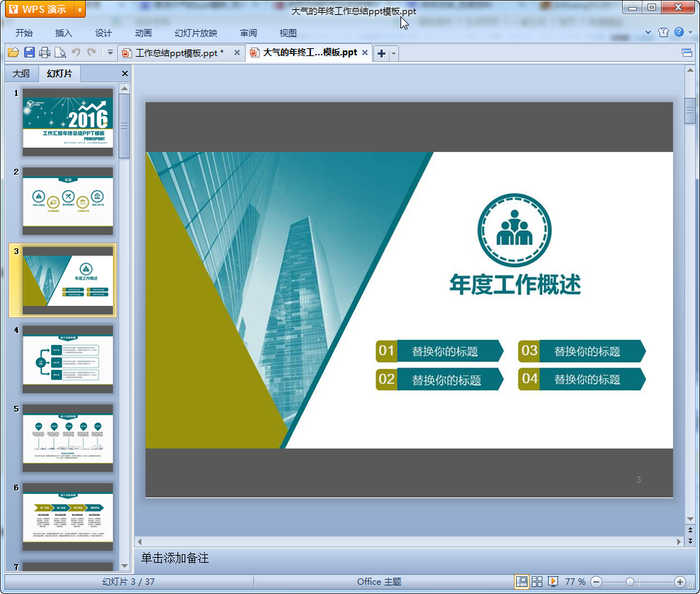Open the 插入 menu tab
This screenshot has height=594, width=700.
point(63,33)
